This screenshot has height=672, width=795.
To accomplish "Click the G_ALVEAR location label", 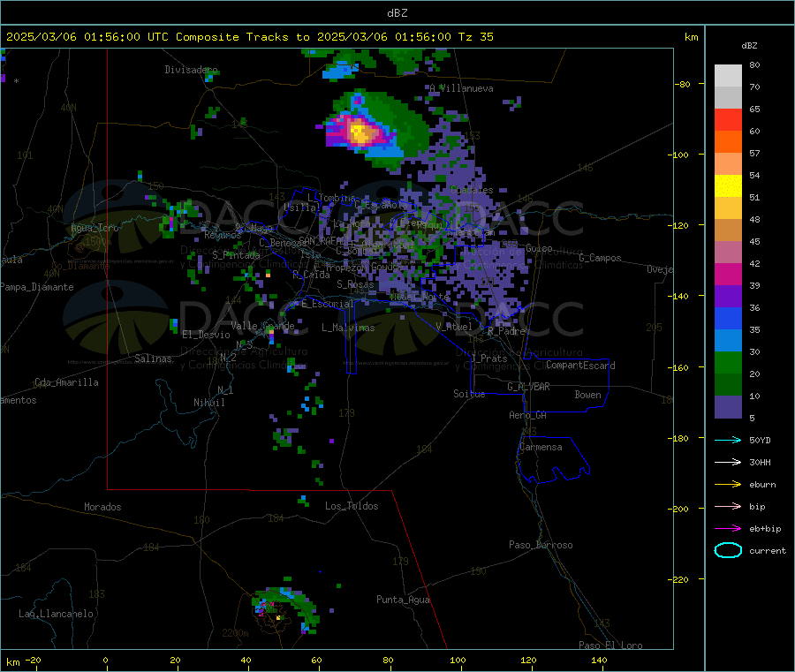I will [x=528, y=387].
